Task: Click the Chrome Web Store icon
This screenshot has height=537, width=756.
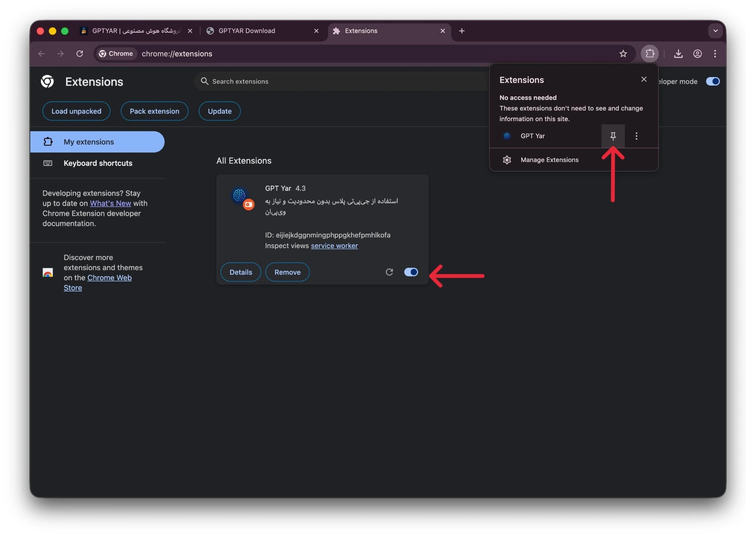Action: click(x=48, y=273)
